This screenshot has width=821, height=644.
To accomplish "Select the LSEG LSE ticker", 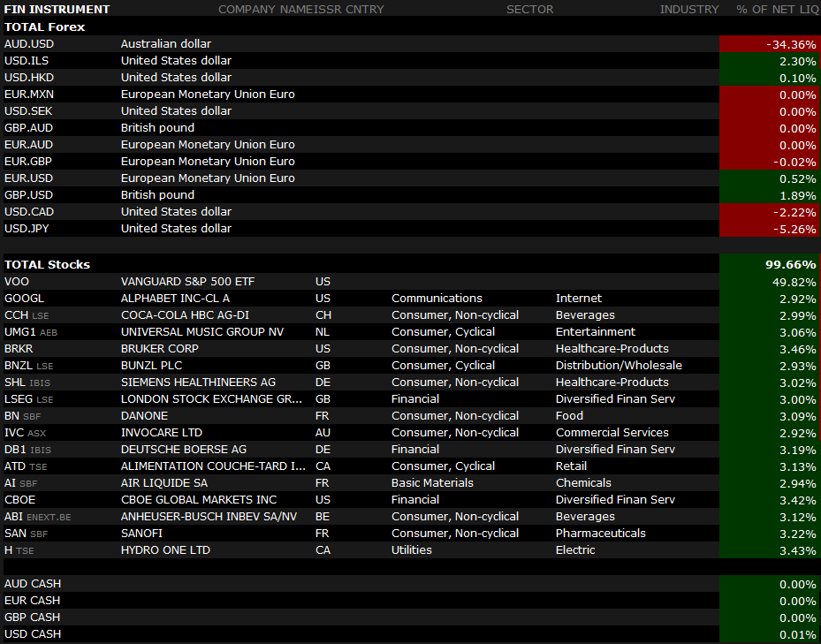I will 29,399.
